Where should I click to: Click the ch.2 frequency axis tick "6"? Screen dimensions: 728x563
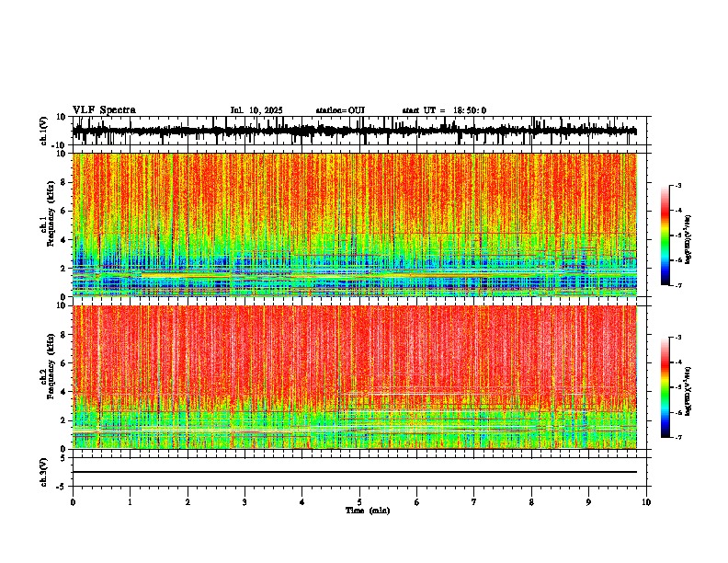tap(64, 363)
